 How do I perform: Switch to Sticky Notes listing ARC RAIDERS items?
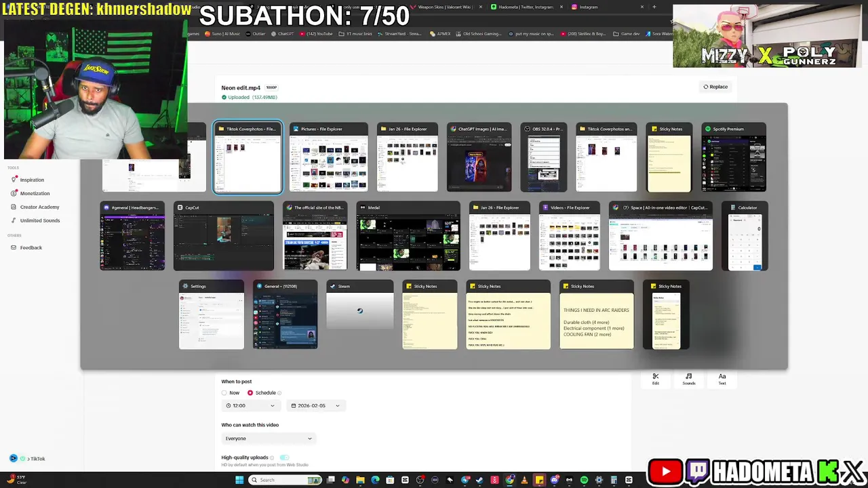(597, 315)
